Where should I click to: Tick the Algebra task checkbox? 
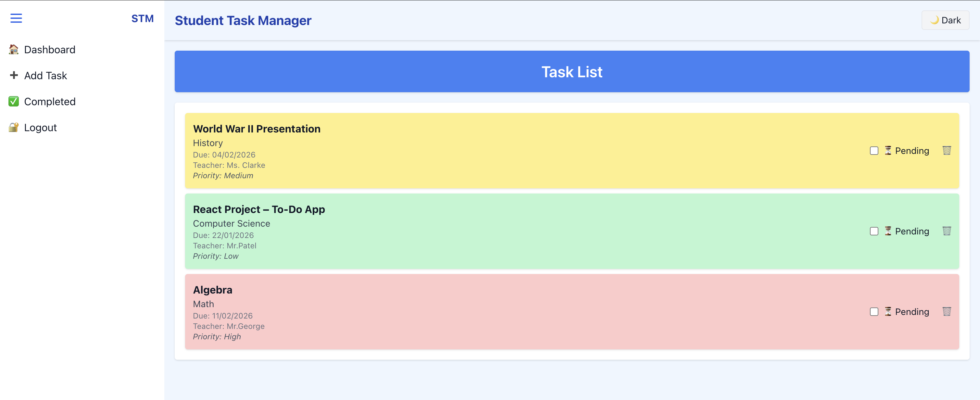click(x=874, y=312)
